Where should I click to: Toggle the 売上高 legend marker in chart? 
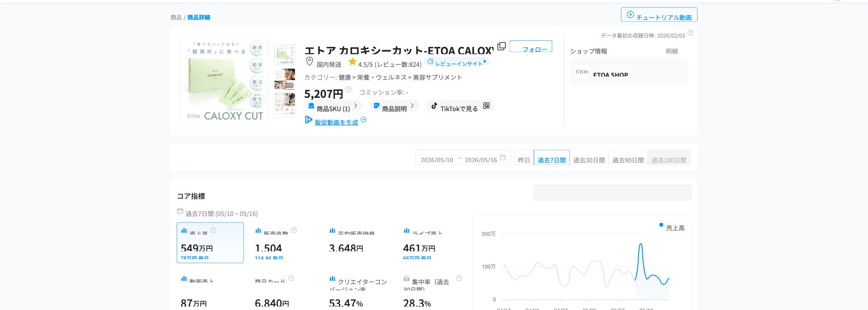(661, 225)
